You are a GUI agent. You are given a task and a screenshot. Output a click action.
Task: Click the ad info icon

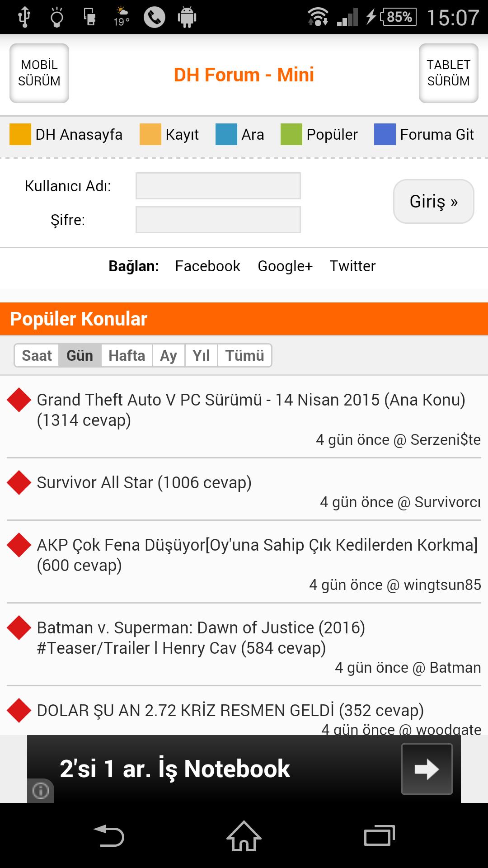pyautogui.click(x=41, y=791)
